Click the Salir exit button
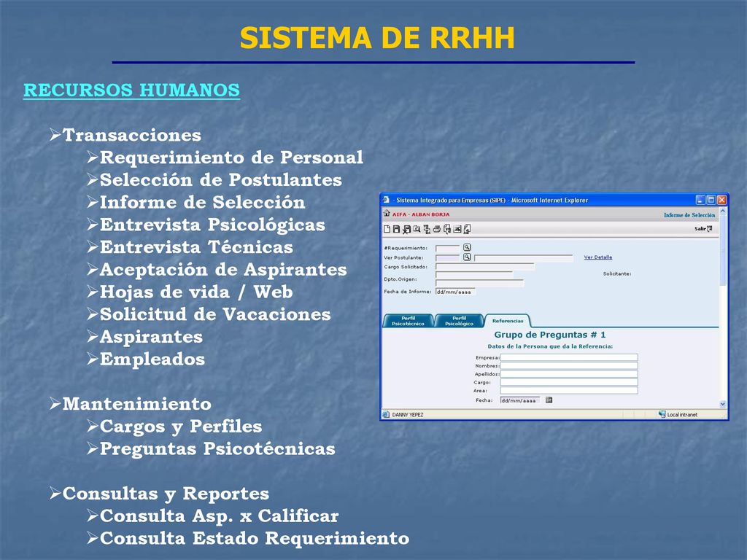The height and width of the screenshot is (560, 747). point(703,229)
